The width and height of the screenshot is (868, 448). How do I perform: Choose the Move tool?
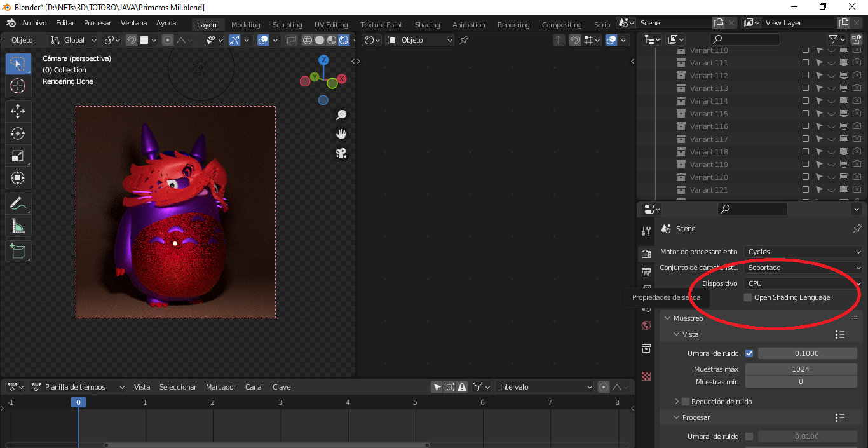tap(18, 111)
